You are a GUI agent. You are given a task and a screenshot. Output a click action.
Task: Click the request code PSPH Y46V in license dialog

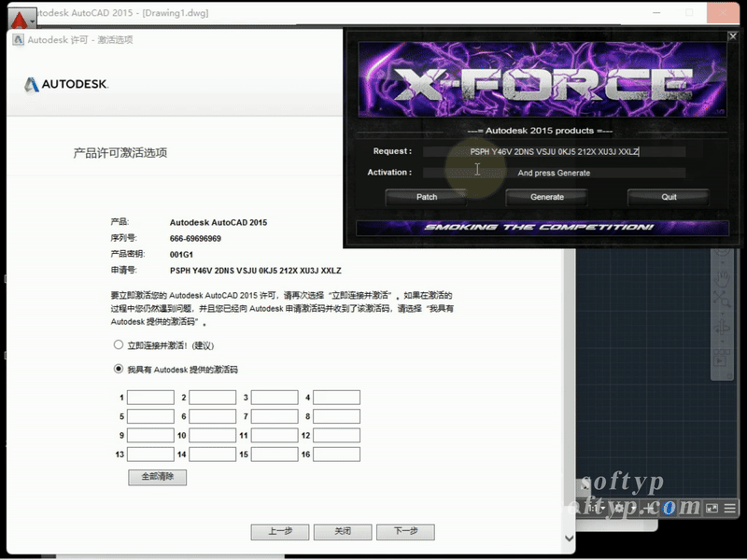pos(255,271)
